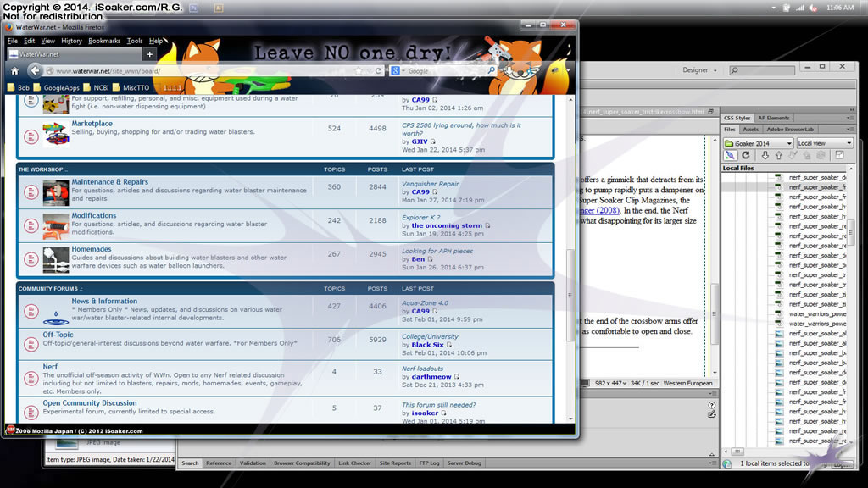Click the '34K / 1 sec' status text
Image resolution: width=868 pixels, height=488 pixels.
(x=644, y=384)
